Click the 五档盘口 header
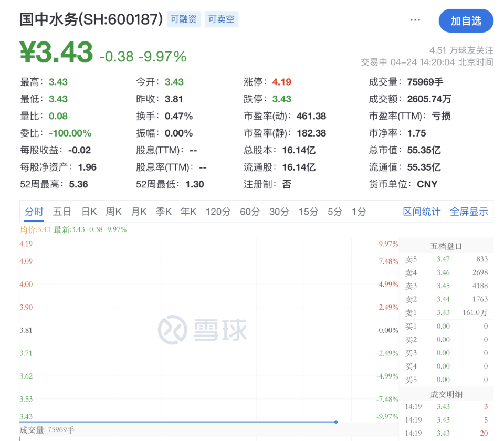 (446, 246)
